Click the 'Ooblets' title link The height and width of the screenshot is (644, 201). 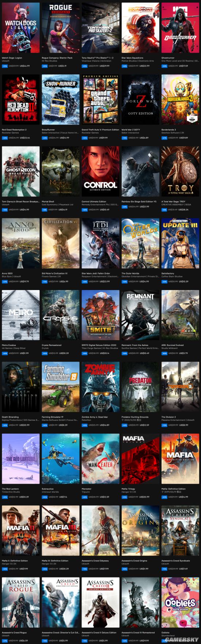166,632
